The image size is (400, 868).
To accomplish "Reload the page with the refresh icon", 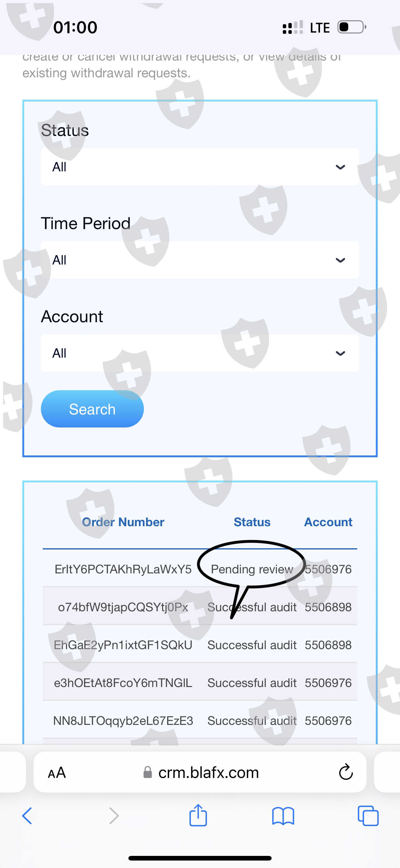I will (x=346, y=772).
